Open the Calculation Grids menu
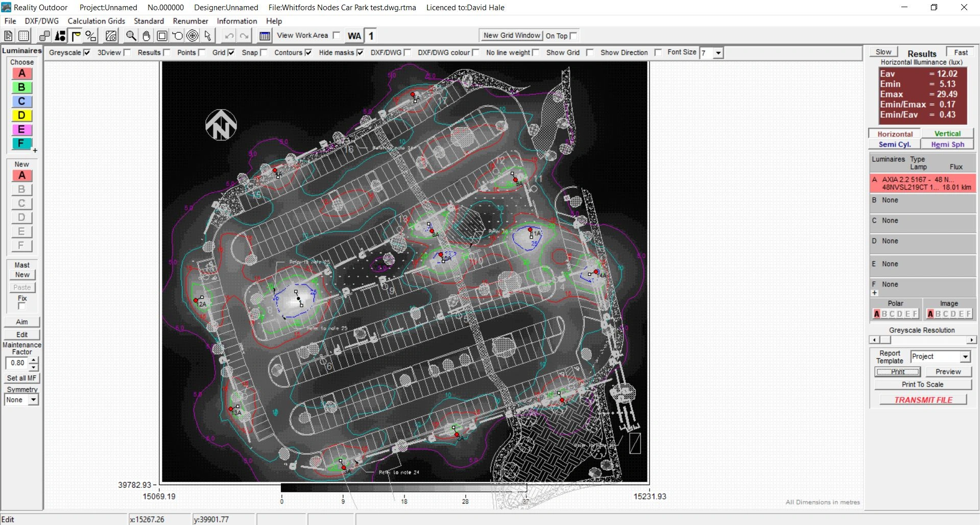Image resolution: width=980 pixels, height=525 pixels. coord(96,21)
